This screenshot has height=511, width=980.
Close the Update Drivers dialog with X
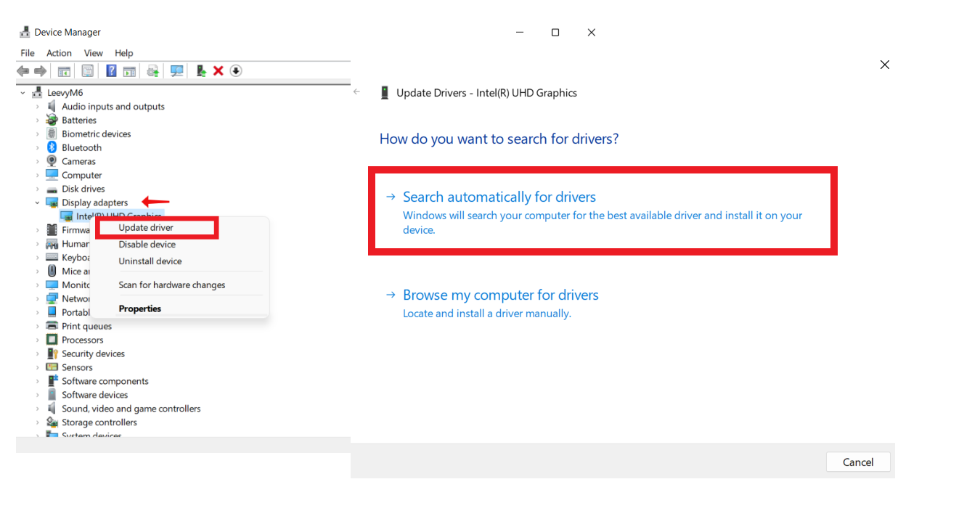[x=885, y=65]
